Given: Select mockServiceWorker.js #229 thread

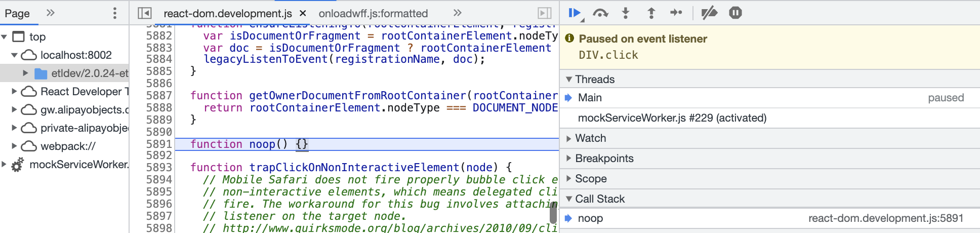Looking at the screenshot, I should pos(769,118).
